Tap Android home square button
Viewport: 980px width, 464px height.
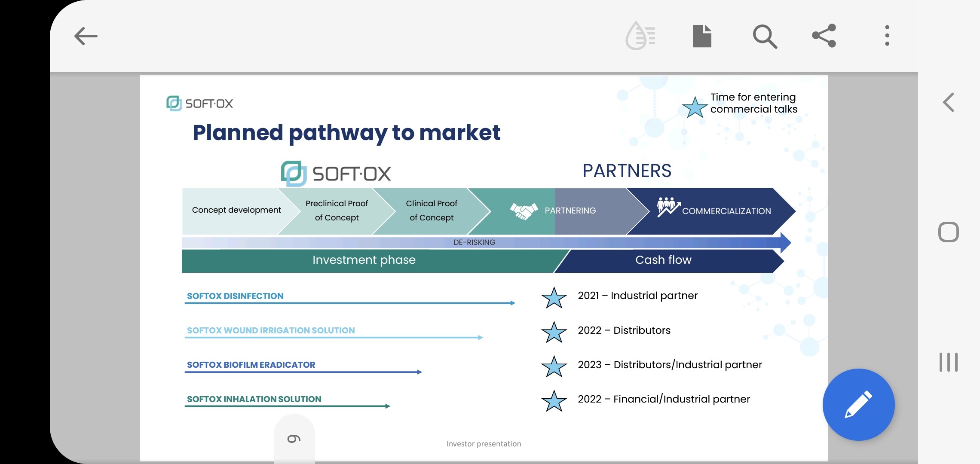click(949, 232)
